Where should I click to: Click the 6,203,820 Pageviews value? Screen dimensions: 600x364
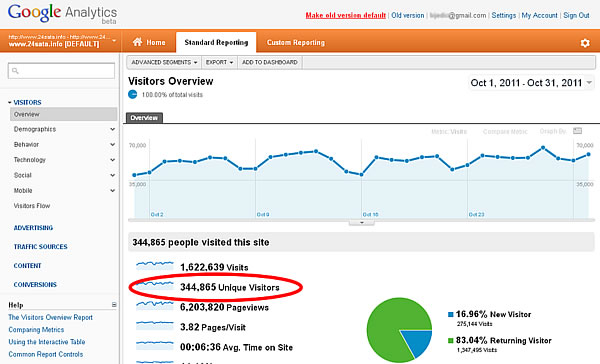click(x=224, y=307)
